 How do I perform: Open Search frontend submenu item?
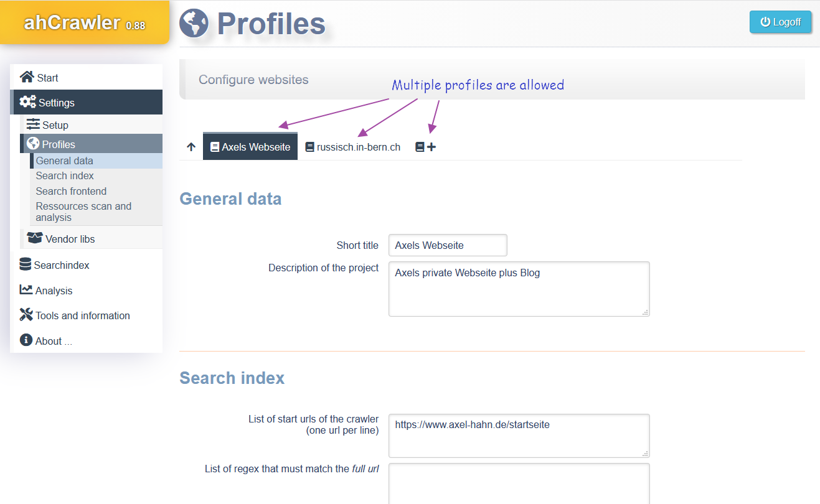click(71, 191)
